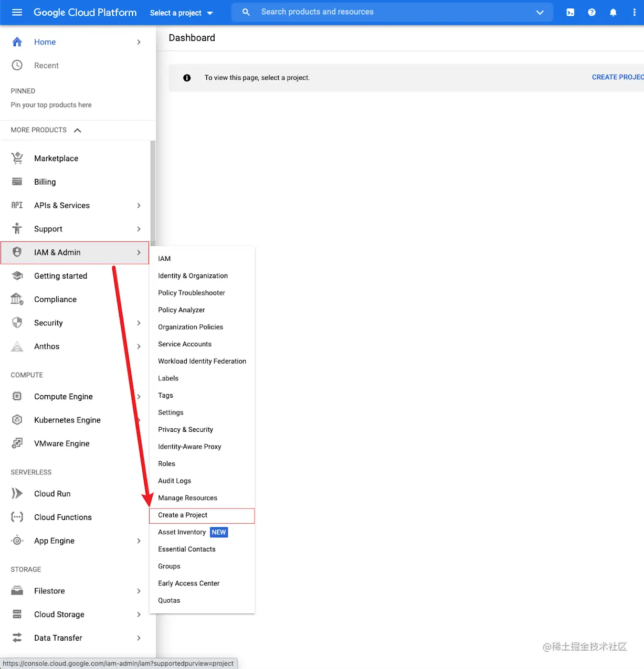Open Essential Contacts item
Screen dimensions: 644x669
click(202, 549)
